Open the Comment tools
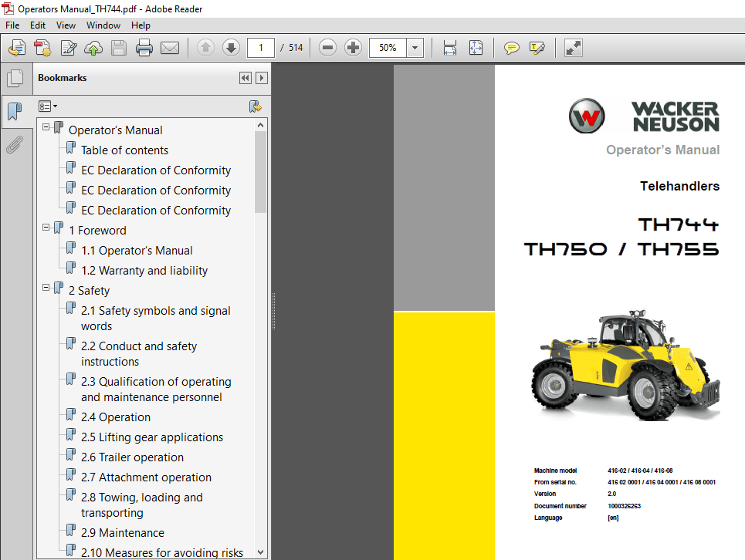Screen dimensions: 745x560 pos(511,47)
